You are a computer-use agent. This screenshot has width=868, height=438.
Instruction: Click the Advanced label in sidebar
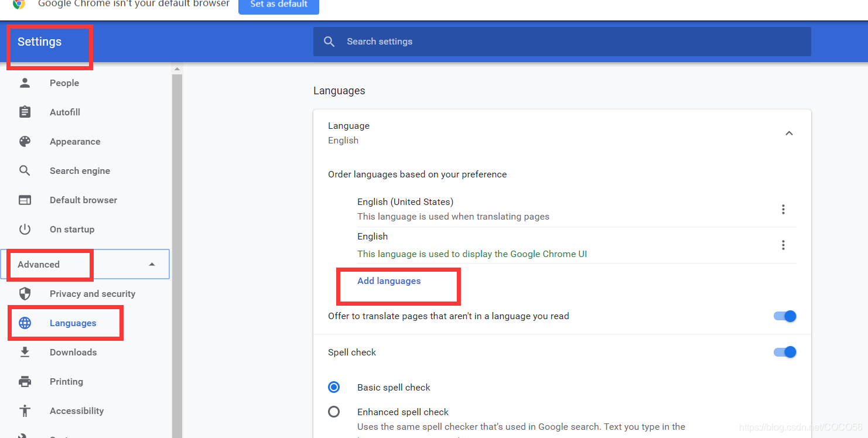click(39, 264)
